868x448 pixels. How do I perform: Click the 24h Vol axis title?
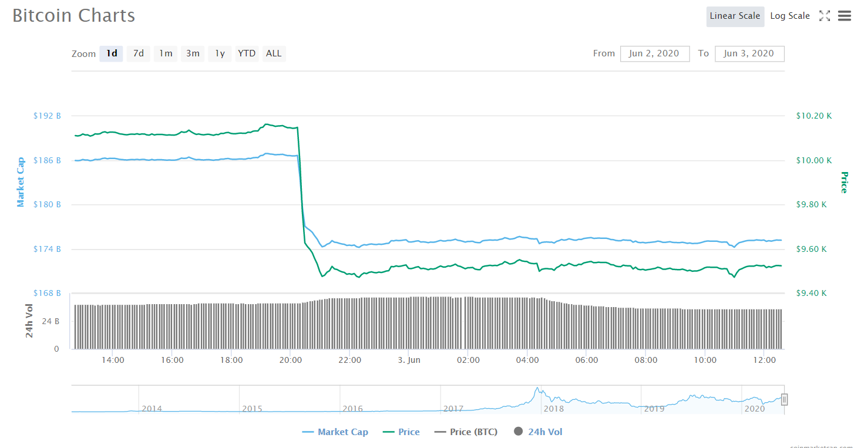click(x=29, y=321)
